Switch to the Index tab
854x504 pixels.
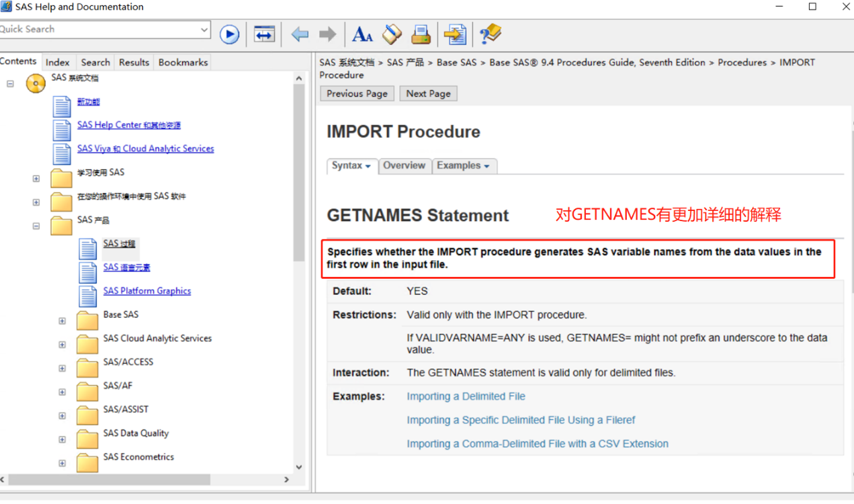(x=58, y=62)
